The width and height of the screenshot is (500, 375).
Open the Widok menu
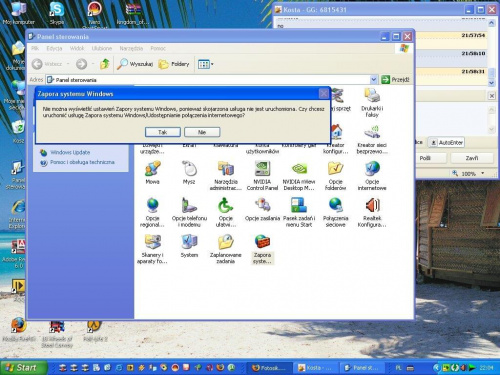pos(77,48)
